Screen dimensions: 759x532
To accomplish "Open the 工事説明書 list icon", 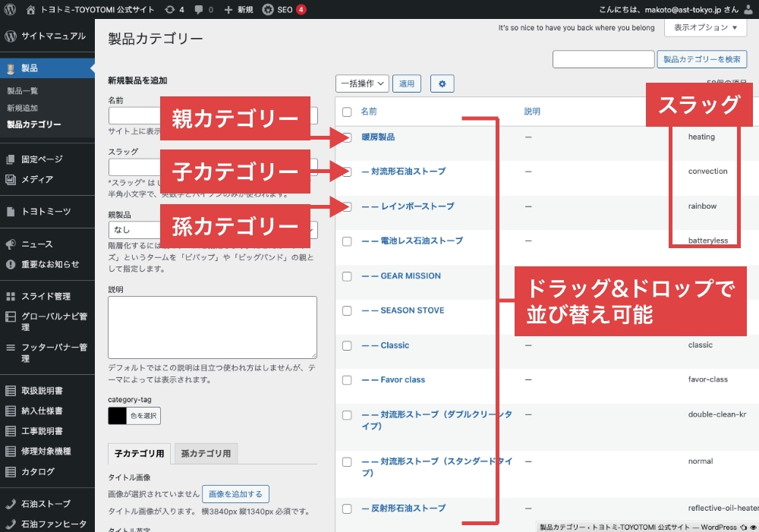I will 11,431.
